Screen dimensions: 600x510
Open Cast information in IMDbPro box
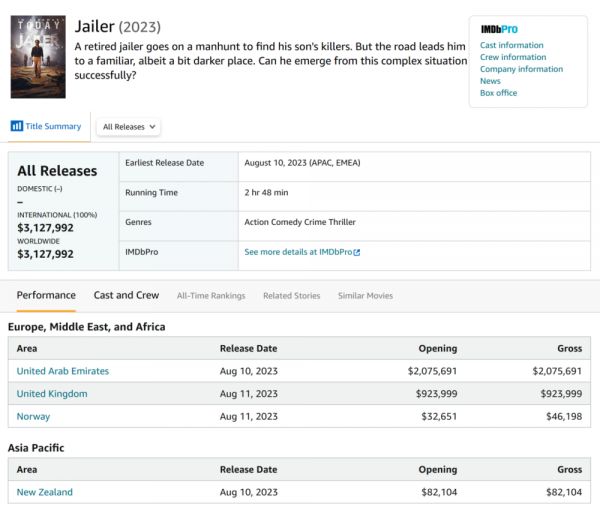coord(511,45)
